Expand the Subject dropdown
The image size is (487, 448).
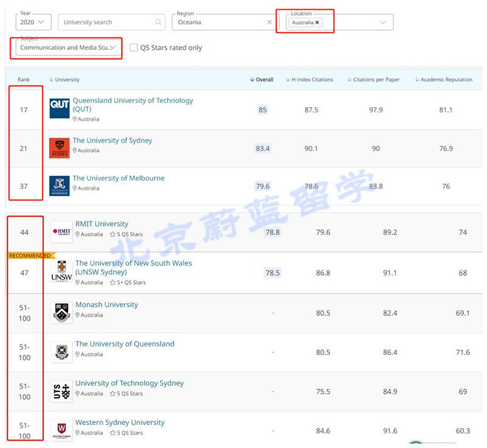[x=113, y=47]
